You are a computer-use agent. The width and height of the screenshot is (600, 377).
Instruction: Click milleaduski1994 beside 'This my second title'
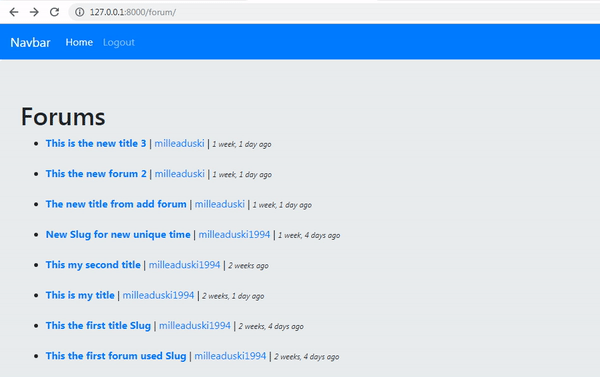point(184,265)
